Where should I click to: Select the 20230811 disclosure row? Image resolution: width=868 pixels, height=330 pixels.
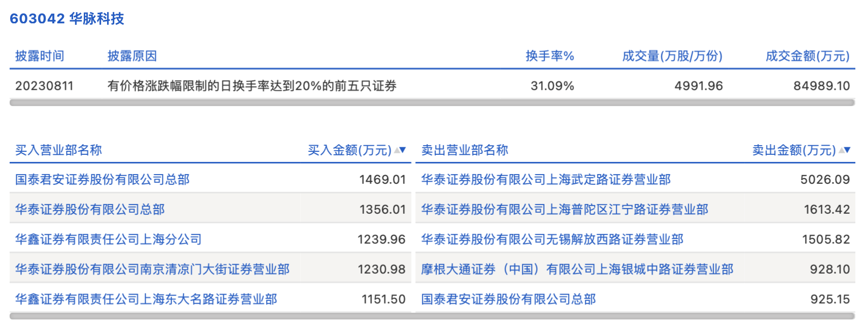pyautogui.click(x=44, y=86)
